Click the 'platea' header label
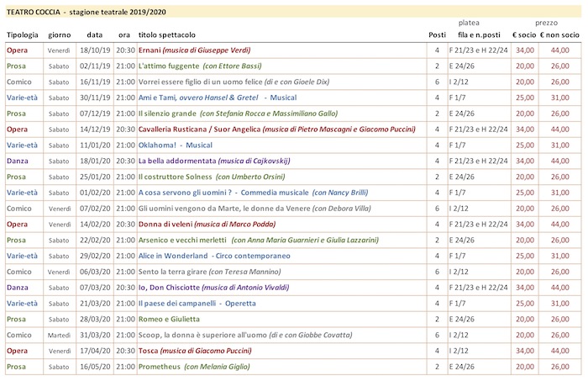This screenshot has height=381, width=588. 469,23
